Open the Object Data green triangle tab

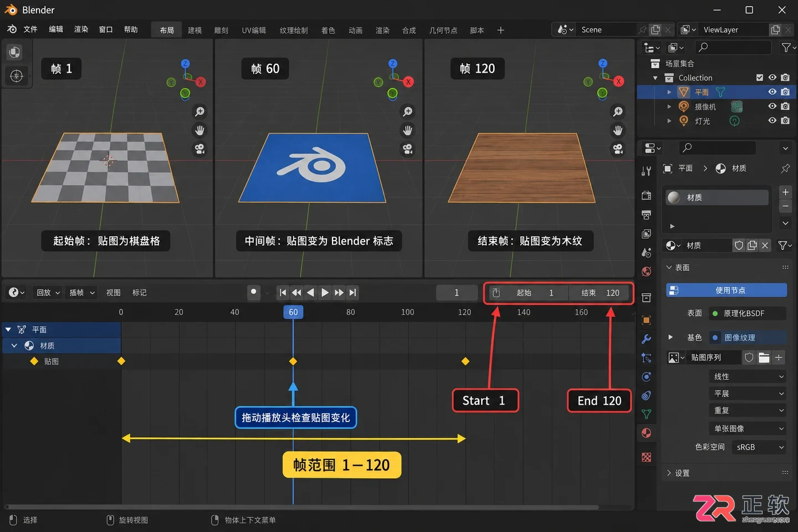[x=646, y=414]
